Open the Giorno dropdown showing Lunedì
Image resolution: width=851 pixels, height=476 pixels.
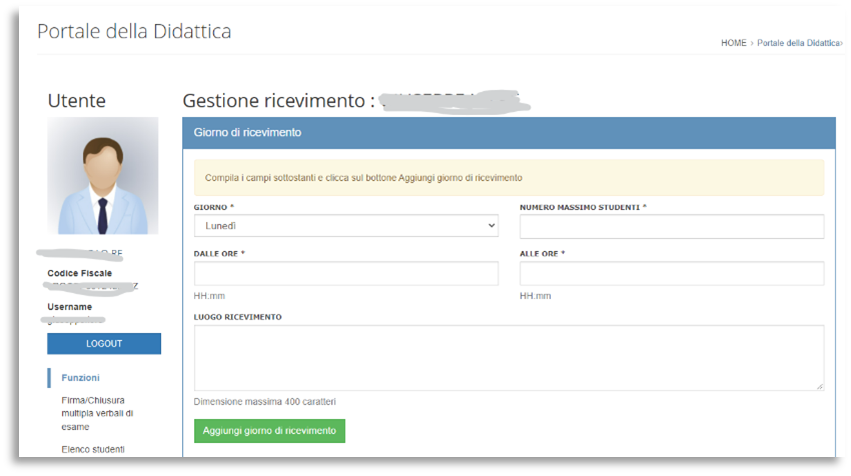click(x=346, y=226)
